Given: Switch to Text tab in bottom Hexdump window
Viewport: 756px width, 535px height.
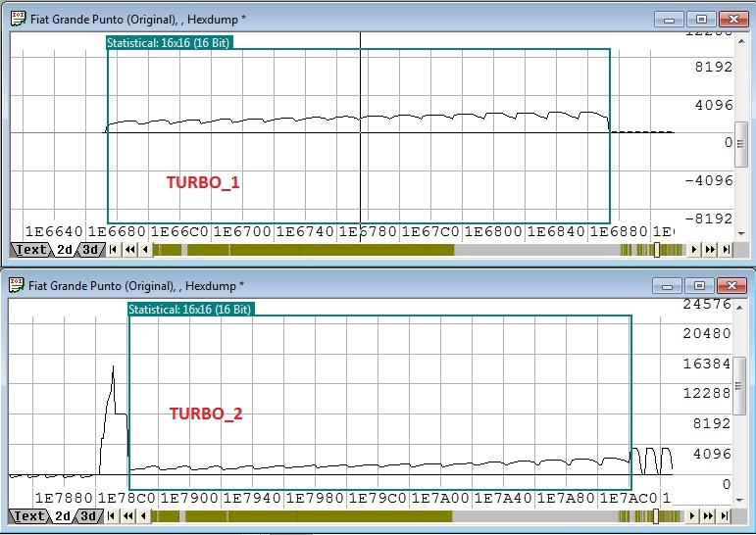Looking at the screenshot, I should [28, 516].
